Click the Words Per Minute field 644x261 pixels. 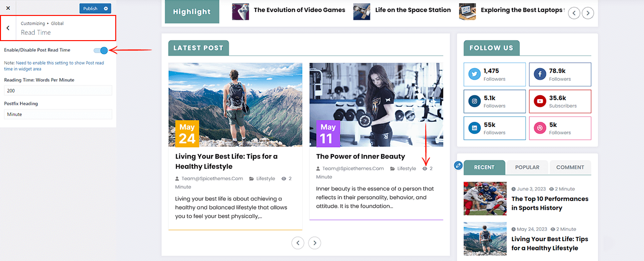click(58, 91)
